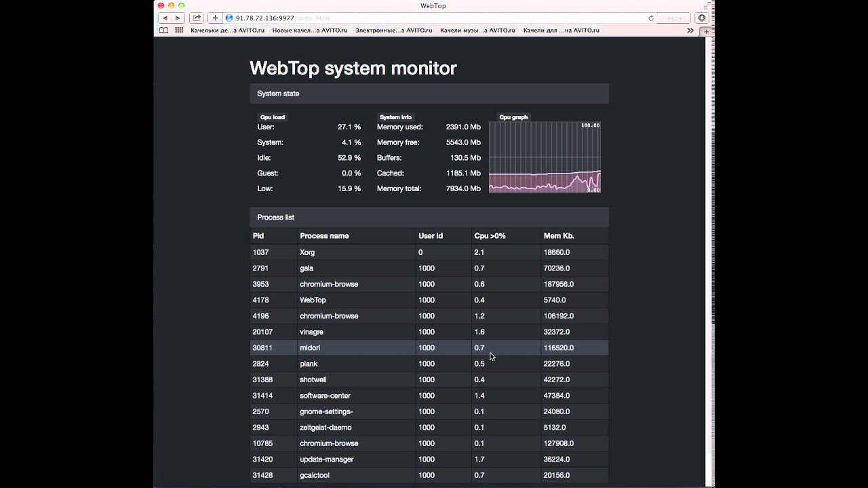Open bookmark 'Новые качел...а AVITO.ru'

(x=310, y=30)
